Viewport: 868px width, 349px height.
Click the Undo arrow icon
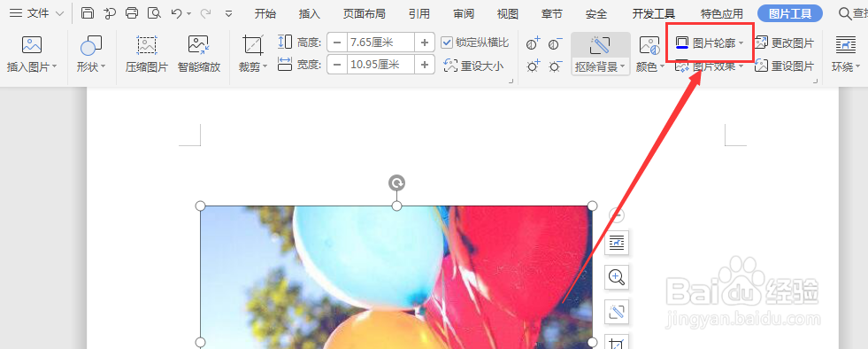pyautogui.click(x=177, y=13)
